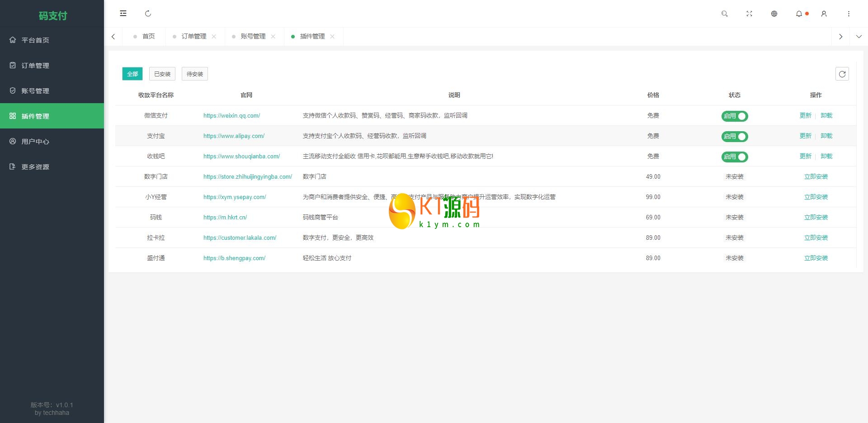Switch to the 订单管理 tab

coord(193,37)
